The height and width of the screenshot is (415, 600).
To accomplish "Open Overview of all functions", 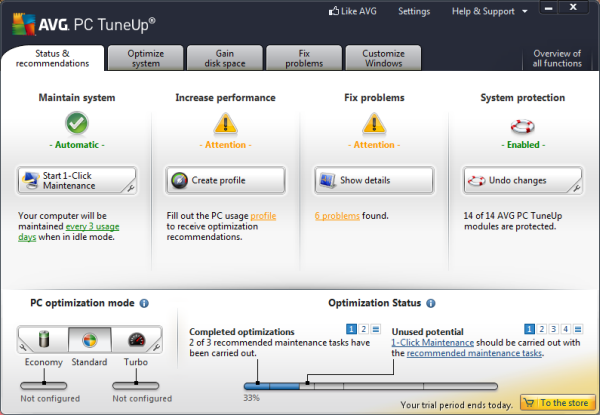I will (557, 59).
